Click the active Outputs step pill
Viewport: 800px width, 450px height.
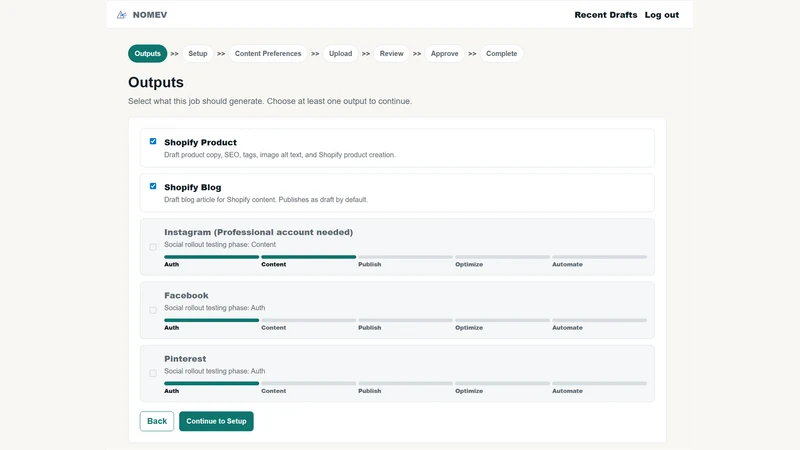tap(147, 54)
